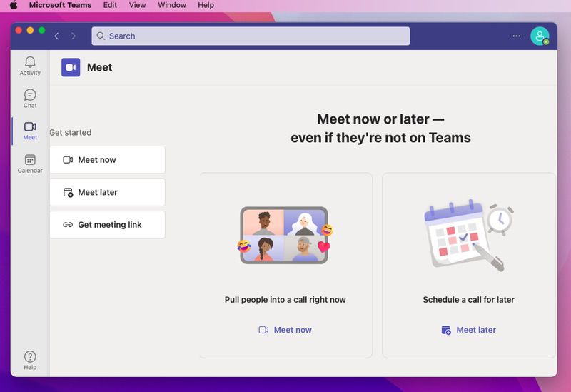Click the Search input field

(251, 36)
